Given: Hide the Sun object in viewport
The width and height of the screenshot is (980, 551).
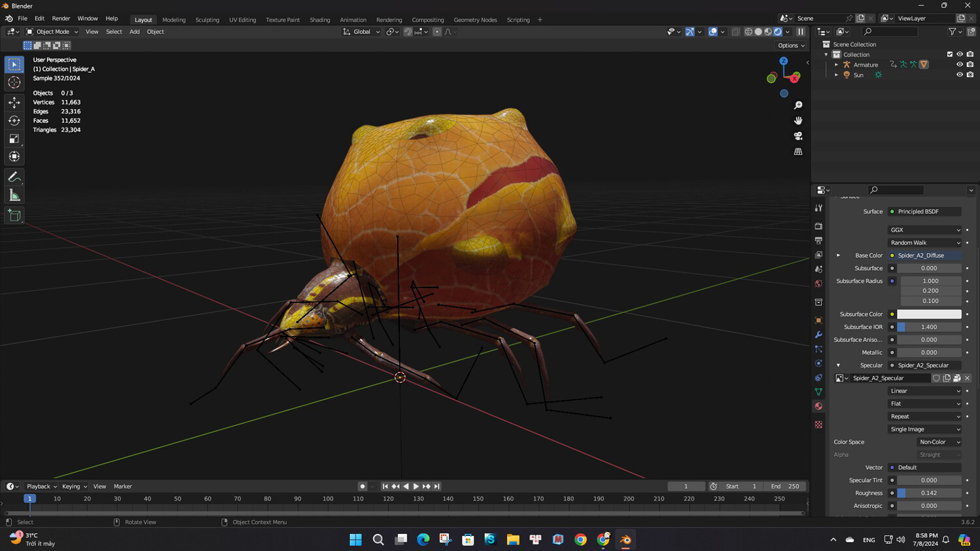Looking at the screenshot, I should 959,75.
